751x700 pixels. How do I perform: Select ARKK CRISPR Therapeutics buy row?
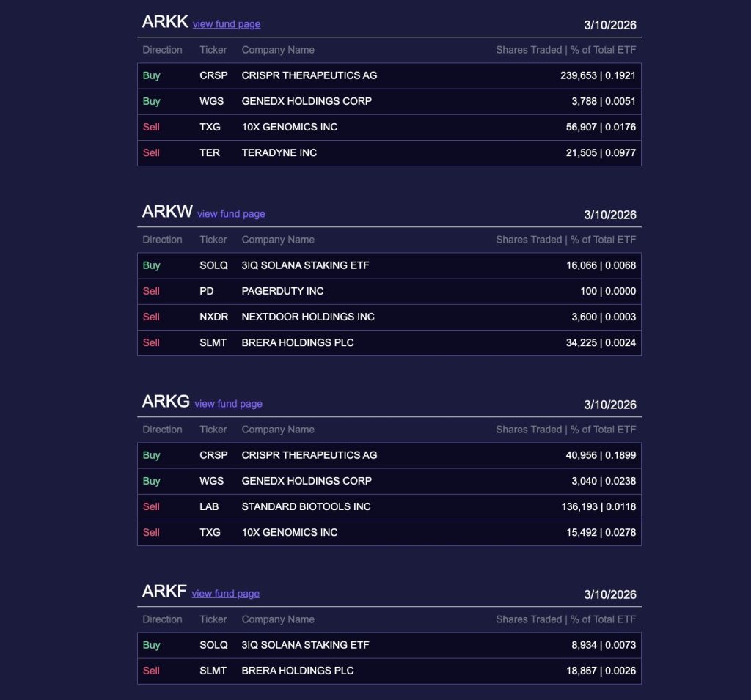tap(389, 75)
